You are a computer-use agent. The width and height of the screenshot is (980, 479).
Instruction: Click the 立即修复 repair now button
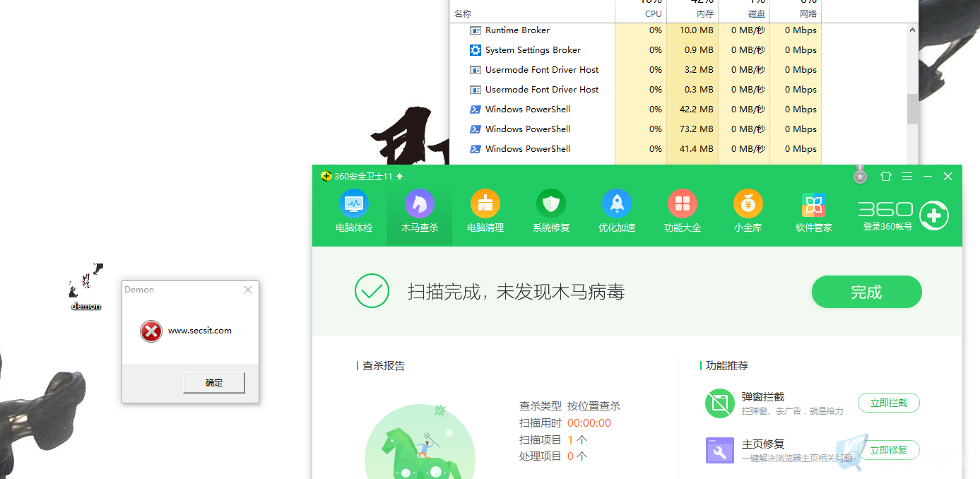(889, 450)
